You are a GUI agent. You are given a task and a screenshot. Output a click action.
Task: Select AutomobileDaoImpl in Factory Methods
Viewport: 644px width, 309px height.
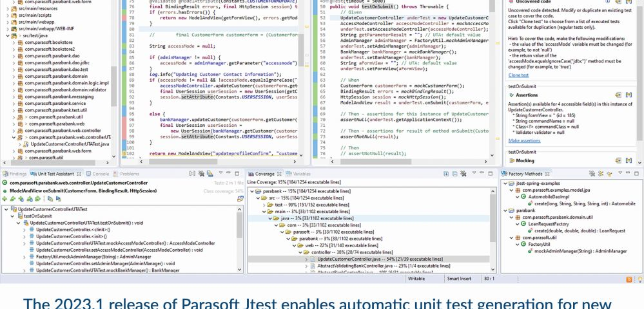coord(549,197)
